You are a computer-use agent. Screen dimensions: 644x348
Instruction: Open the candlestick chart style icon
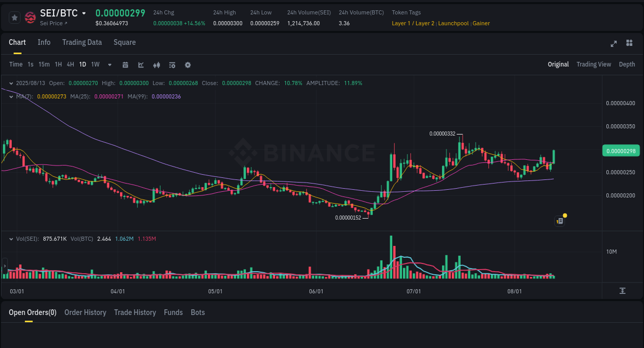tap(157, 65)
